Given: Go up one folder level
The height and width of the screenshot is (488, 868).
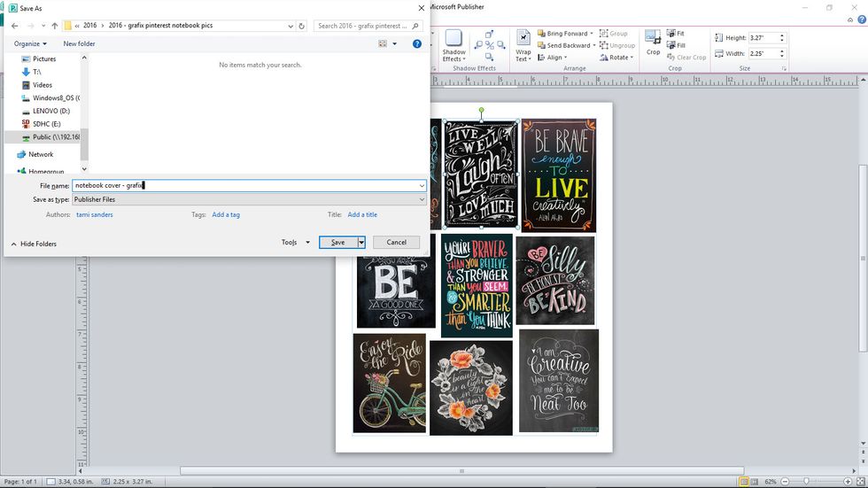Looking at the screenshot, I should pyautogui.click(x=54, y=26).
